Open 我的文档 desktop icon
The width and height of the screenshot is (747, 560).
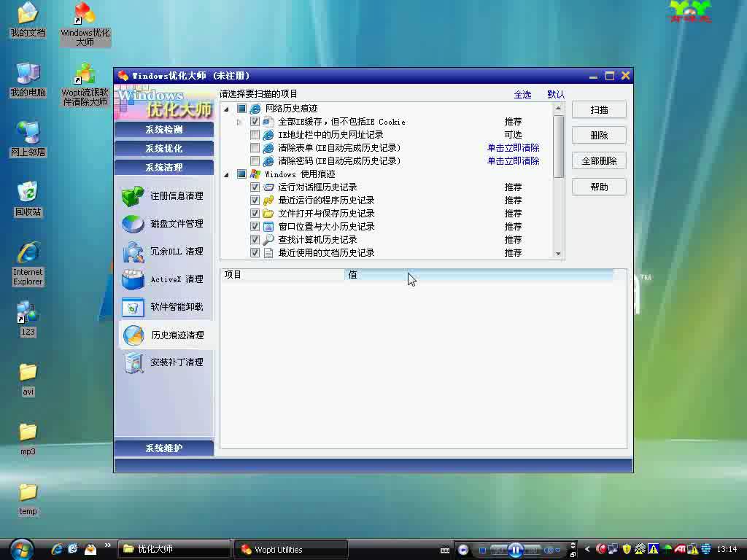click(28, 19)
